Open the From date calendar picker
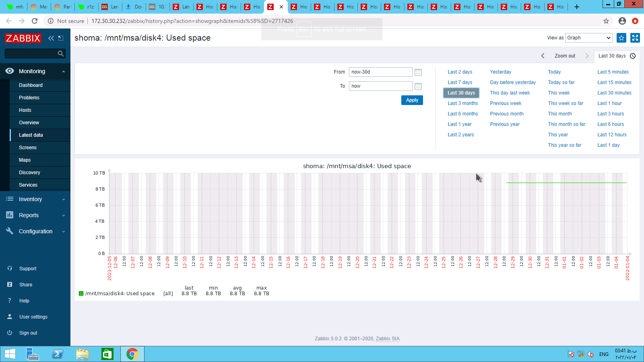Image resolution: width=644 pixels, height=362 pixels. [418, 72]
